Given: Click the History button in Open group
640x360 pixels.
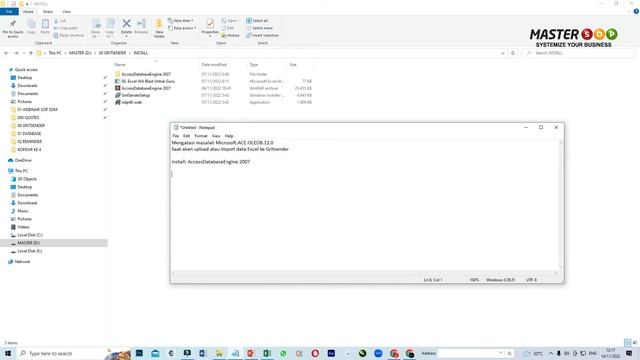Looking at the screenshot, I should pos(231,36).
